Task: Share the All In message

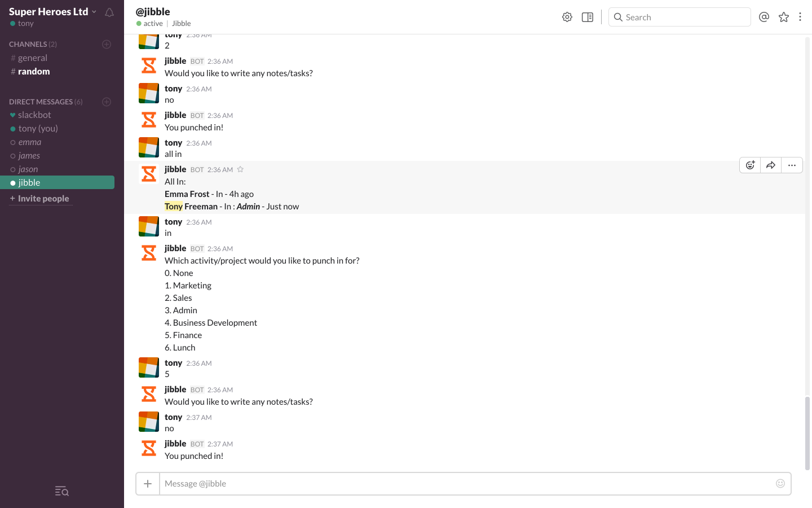Action: [x=771, y=165]
